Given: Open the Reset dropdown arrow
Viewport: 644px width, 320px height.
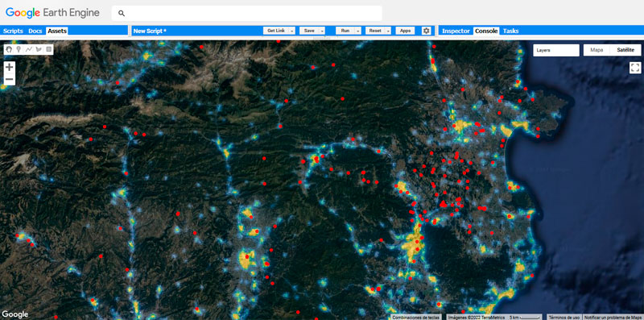Looking at the screenshot, I should coord(388,31).
